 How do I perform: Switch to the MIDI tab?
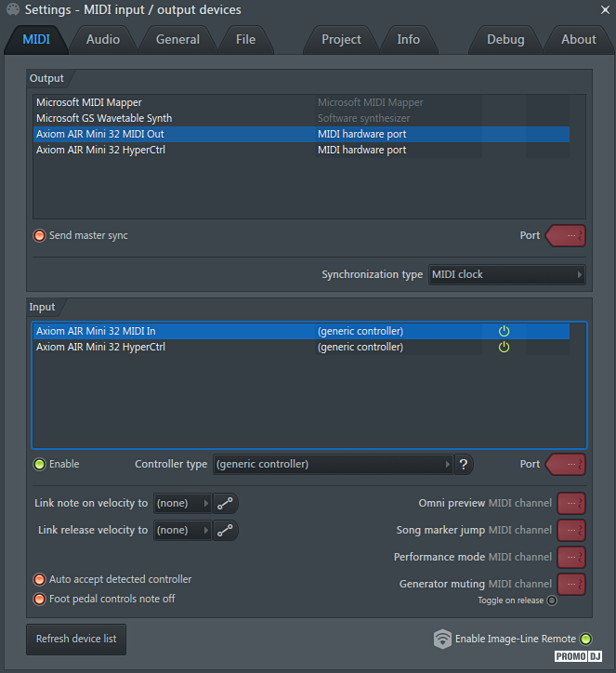click(36, 39)
